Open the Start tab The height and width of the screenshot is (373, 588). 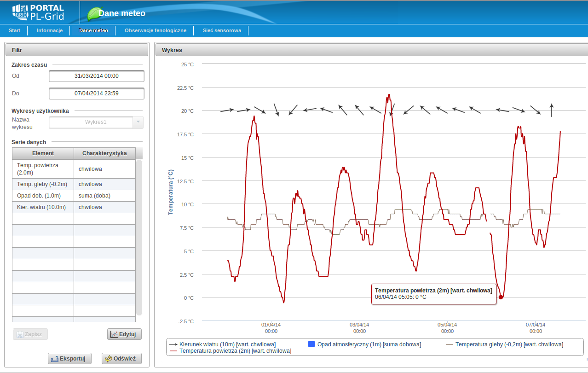[x=14, y=31]
